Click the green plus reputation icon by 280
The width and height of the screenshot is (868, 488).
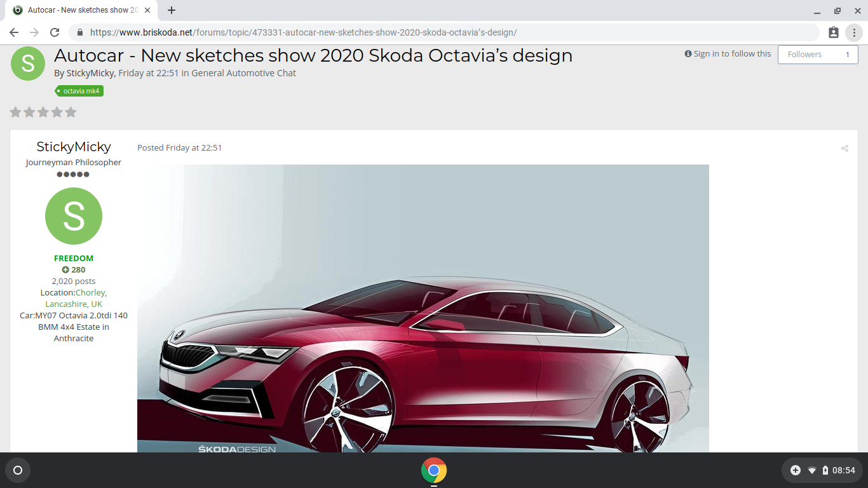(65, 270)
